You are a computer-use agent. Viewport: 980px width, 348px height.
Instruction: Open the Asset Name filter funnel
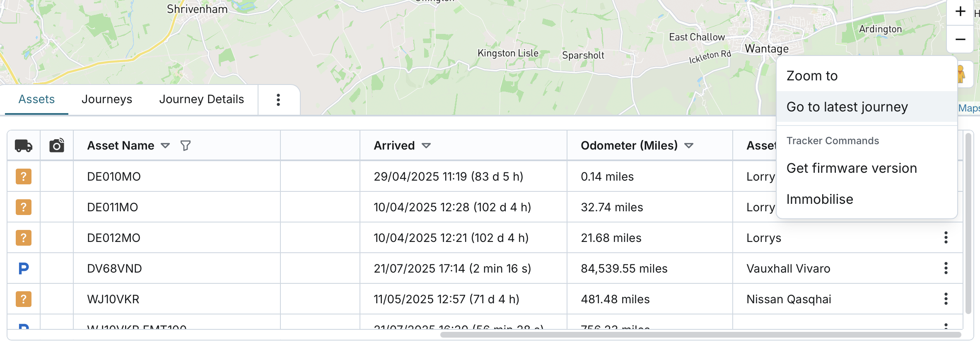(x=186, y=145)
